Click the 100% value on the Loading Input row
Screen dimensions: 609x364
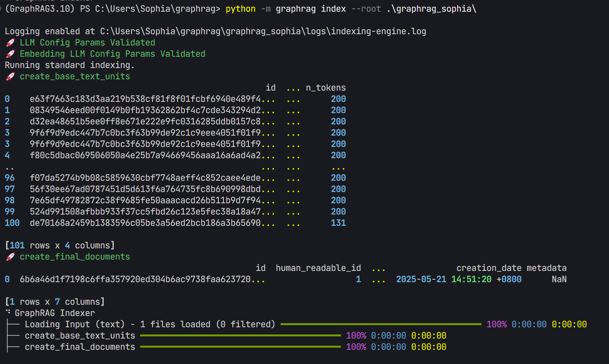tap(497, 325)
